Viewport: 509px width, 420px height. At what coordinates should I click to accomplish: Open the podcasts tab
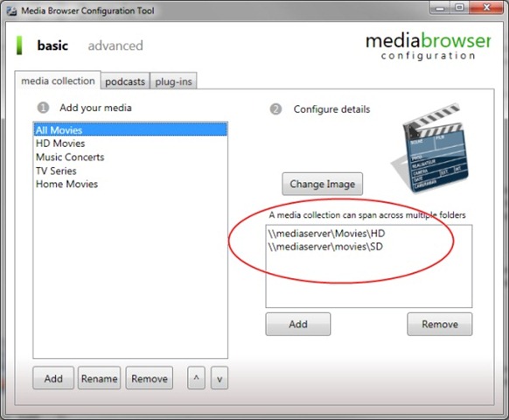(125, 81)
